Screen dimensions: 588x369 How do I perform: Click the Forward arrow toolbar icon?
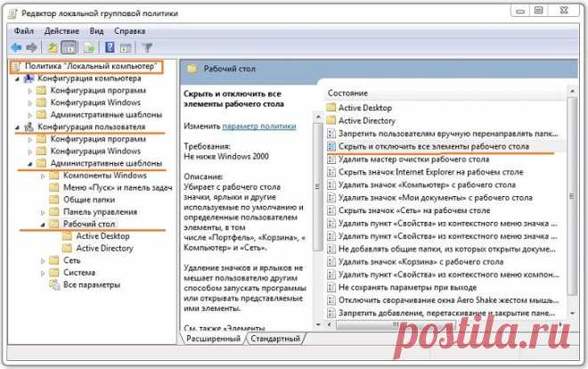(x=31, y=47)
